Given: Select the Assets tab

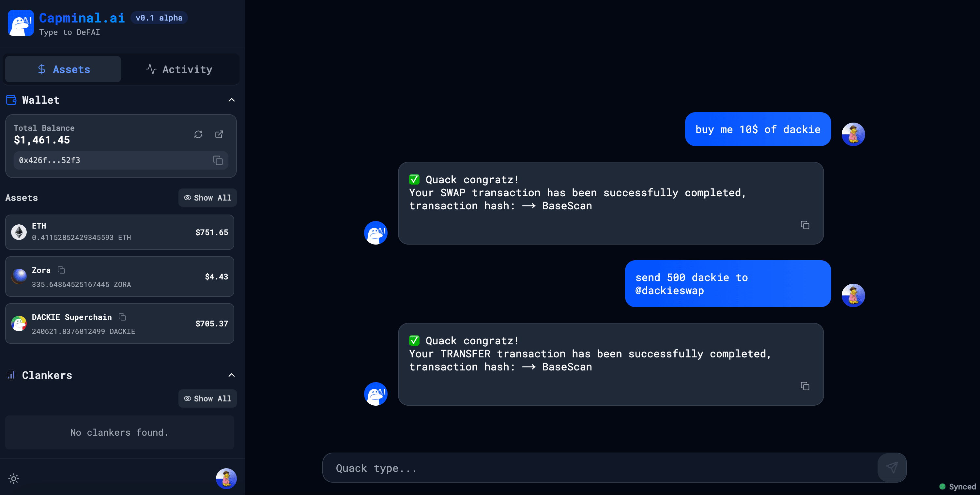Looking at the screenshot, I should 63,69.
